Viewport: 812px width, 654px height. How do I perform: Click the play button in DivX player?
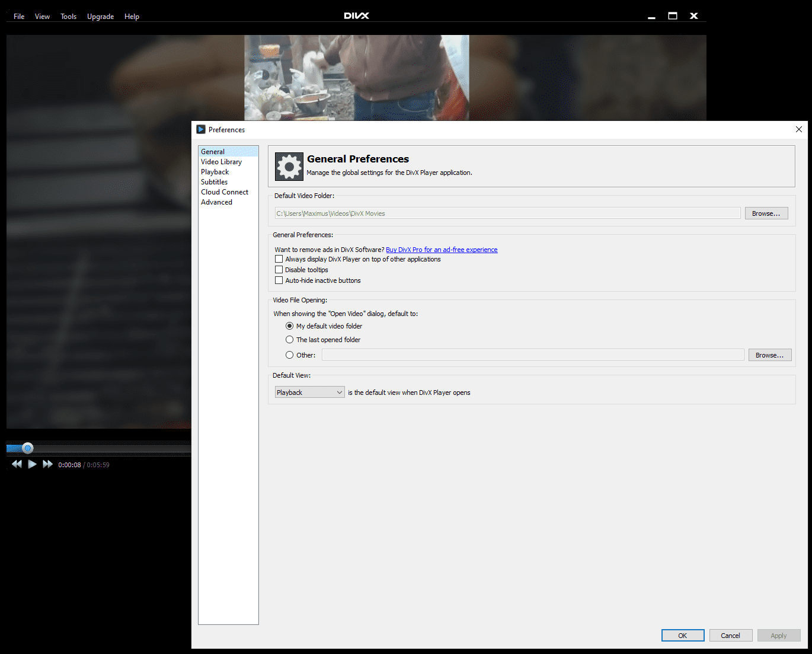tap(33, 464)
